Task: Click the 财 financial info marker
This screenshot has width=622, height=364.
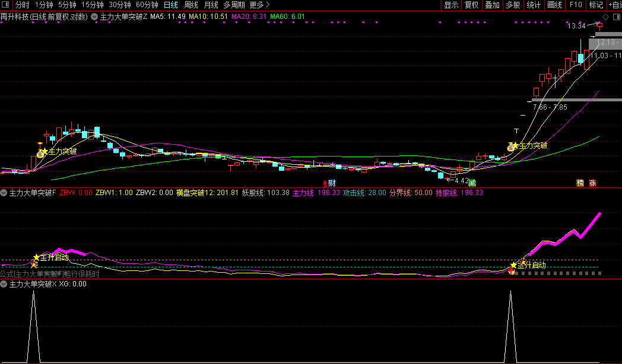Action: 332,183
